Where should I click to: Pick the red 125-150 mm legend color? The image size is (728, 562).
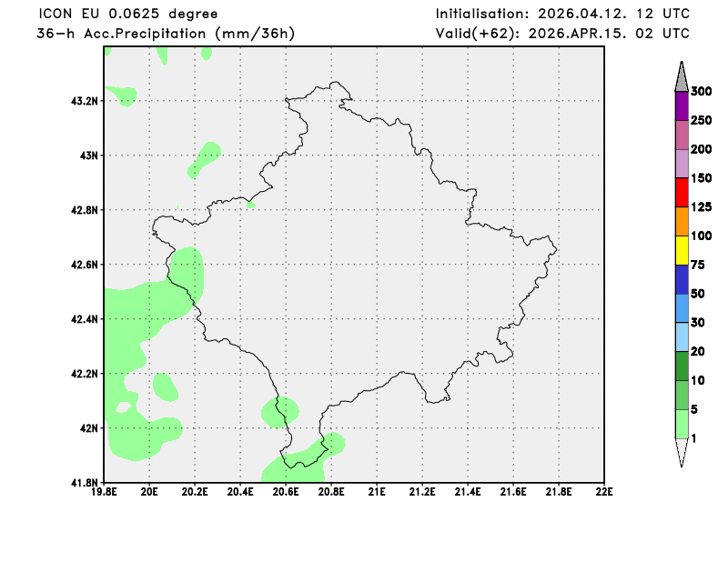(x=681, y=192)
